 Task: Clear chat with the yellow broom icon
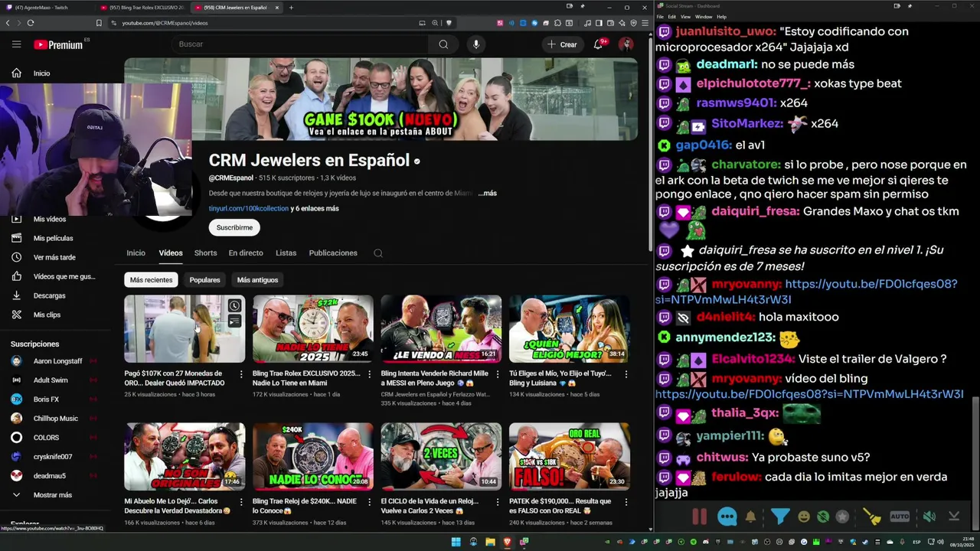click(872, 517)
